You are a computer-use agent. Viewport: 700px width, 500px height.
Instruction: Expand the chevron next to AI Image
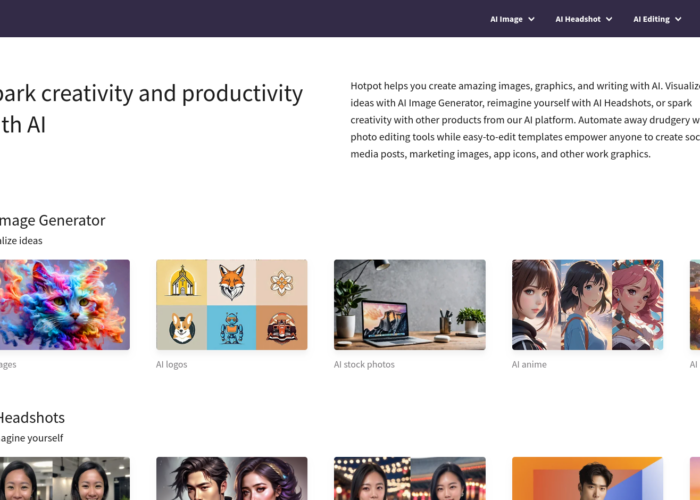[531, 19]
